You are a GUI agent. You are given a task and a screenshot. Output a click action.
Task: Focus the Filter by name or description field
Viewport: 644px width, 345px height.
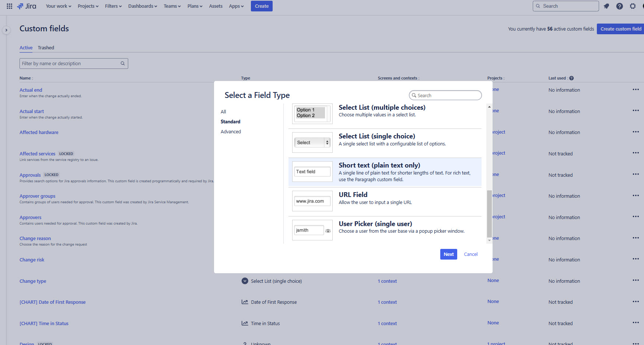pyautogui.click(x=74, y=63)
